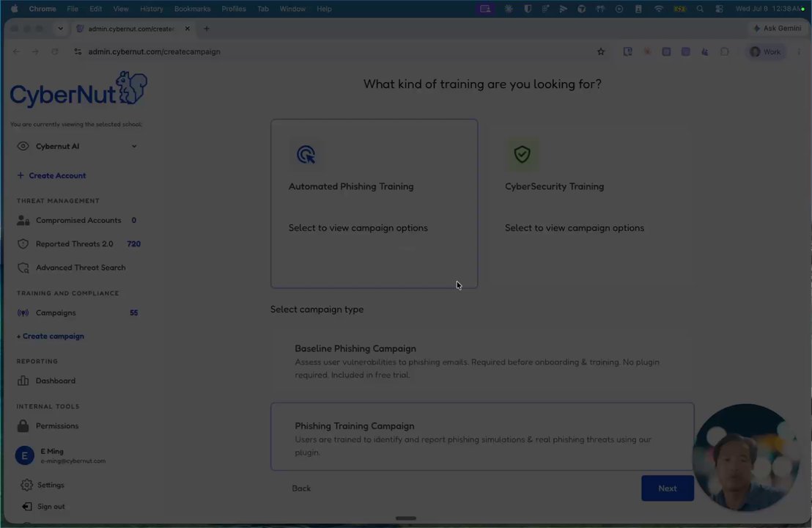This screenshot has width=812, height=528.
Task: Click the E Ming user avatar
Action: click(24, 455)
